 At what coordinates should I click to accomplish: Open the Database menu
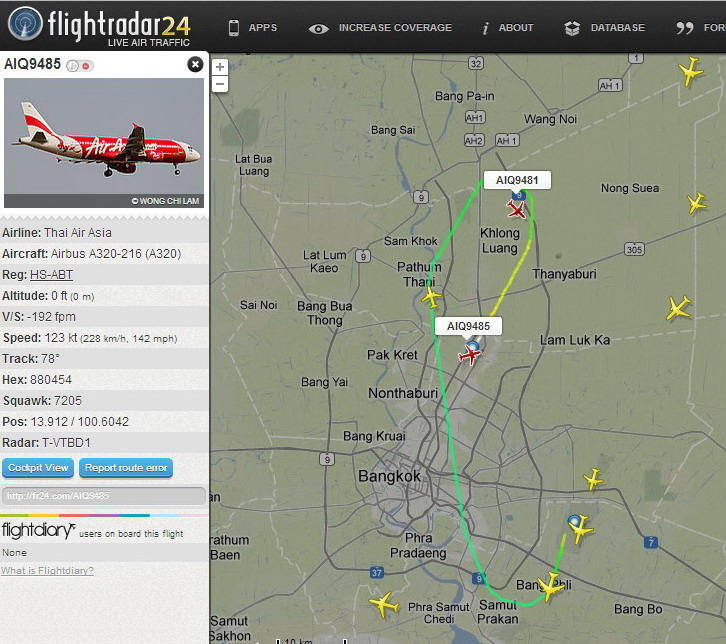click(x=605, y=28)
